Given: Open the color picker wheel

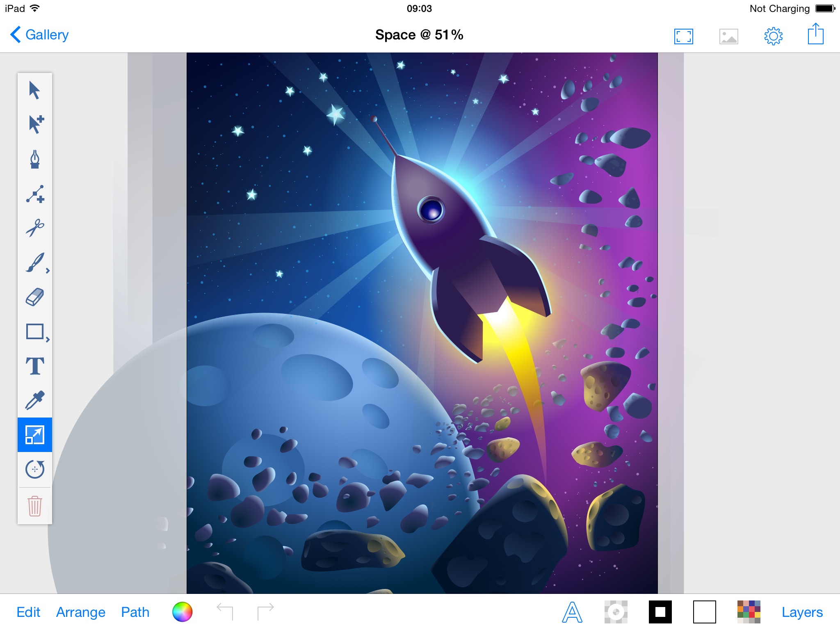Looking at the screenshot, I should 183,612.
